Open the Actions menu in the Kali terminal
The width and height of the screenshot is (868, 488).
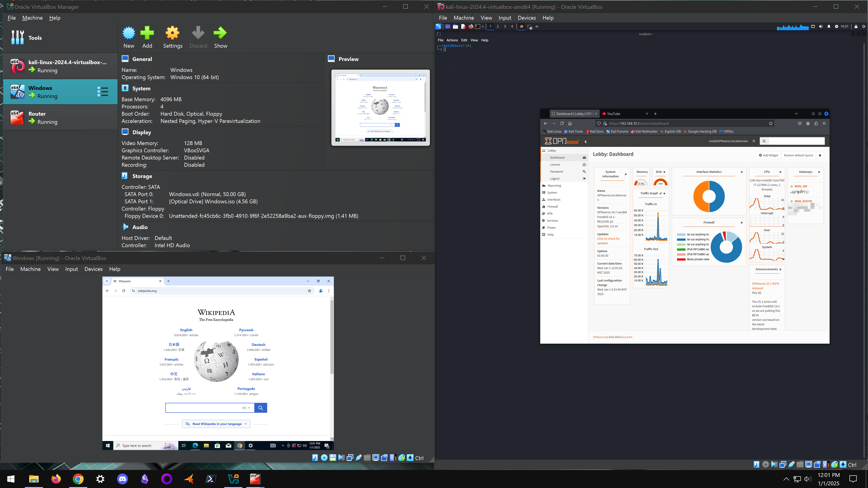tap(452, 40)
